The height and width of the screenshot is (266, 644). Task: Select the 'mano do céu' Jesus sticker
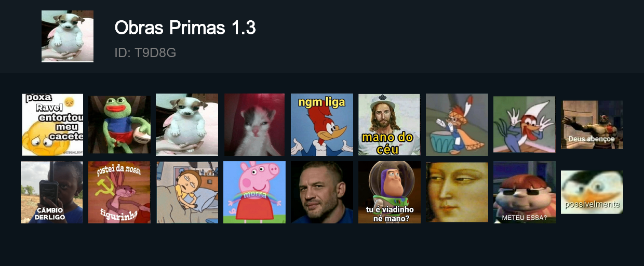[389, 125]
